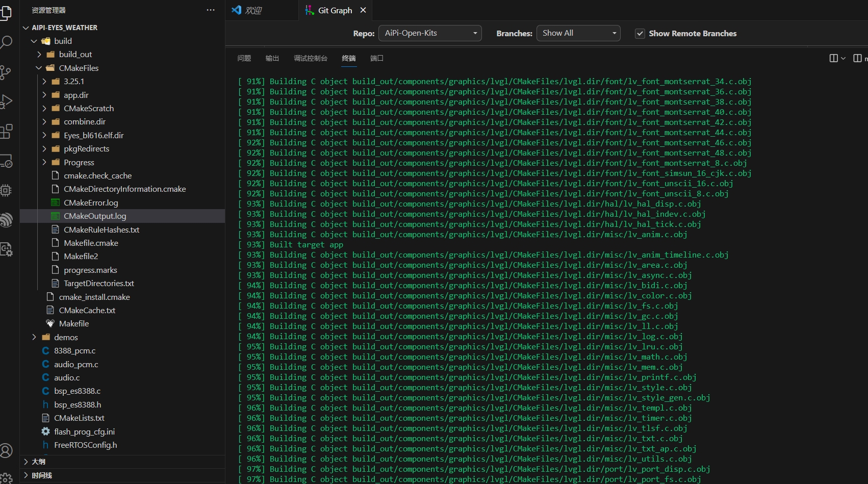Image resolution: width=868 pixels, height=484 pixels.
Task: Open the 问题 problems panel tab
Action: [244, 58]
